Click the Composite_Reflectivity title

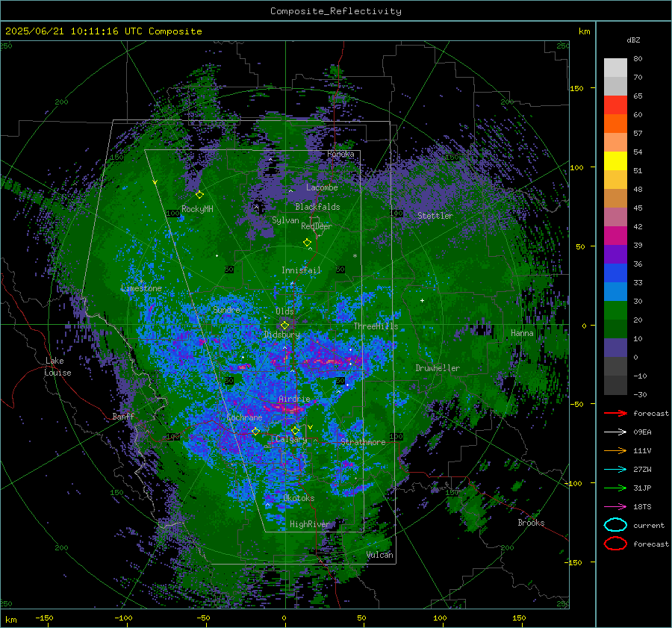click(x=336, y=11)
